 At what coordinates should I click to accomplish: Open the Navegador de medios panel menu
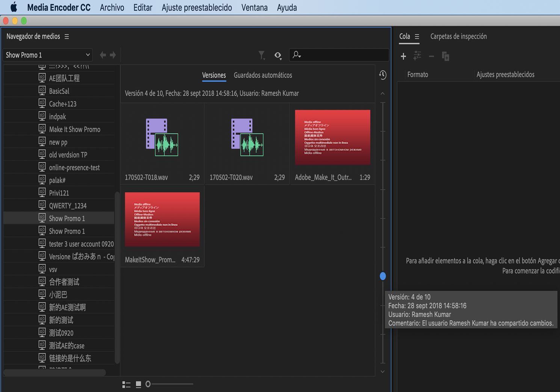pos(67,36)
